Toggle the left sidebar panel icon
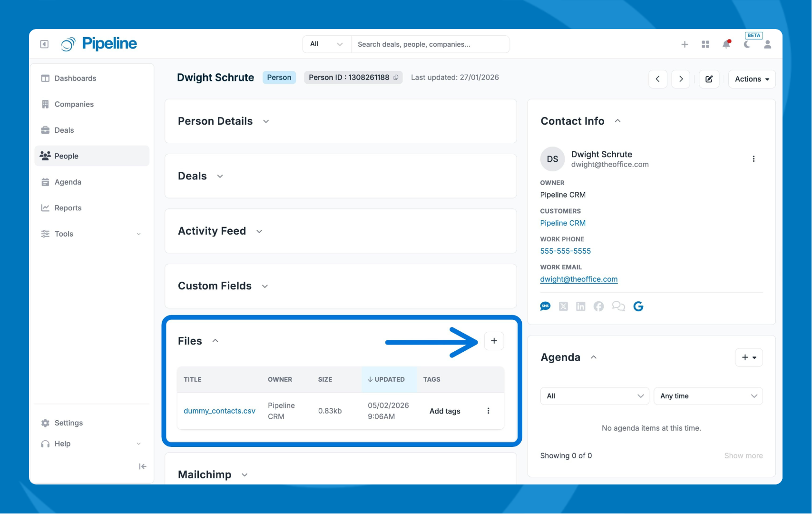Screen dimensions: 812x514 [x=44, y=44]
